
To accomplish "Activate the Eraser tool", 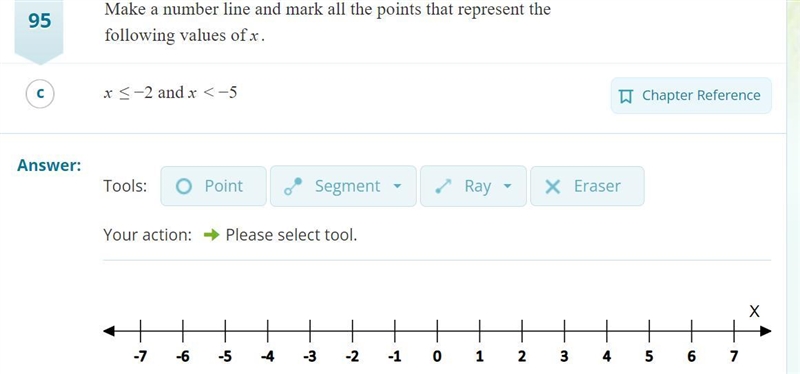I will click(x=587, y=186).
